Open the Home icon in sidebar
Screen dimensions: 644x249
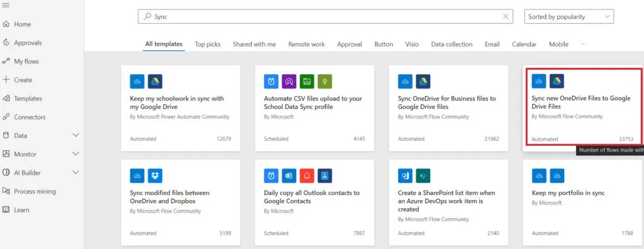pos(6,25)
